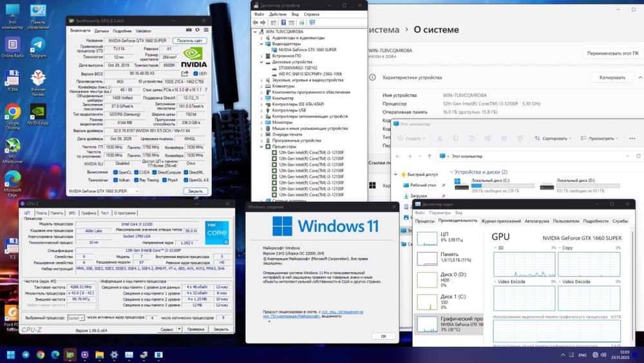The height and width of the screenshot is (363, 644).
Task: Open Графика tab in CPU-Z
Action: click(88, 213)
